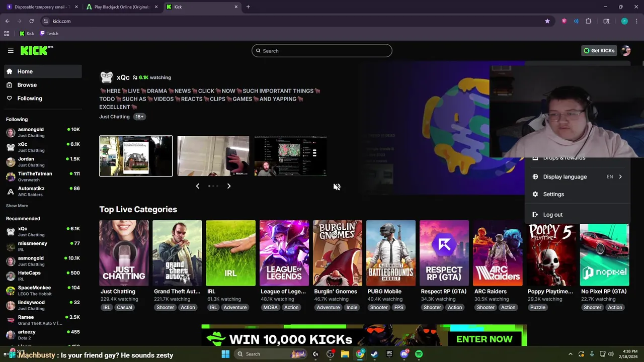Open the Grand Theft Auto category card
Screen dimensions: 644x362
[177, 253]
